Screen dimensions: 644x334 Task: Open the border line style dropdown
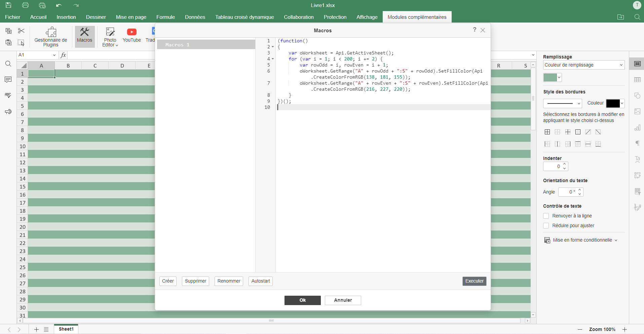[x=562, y=103]
